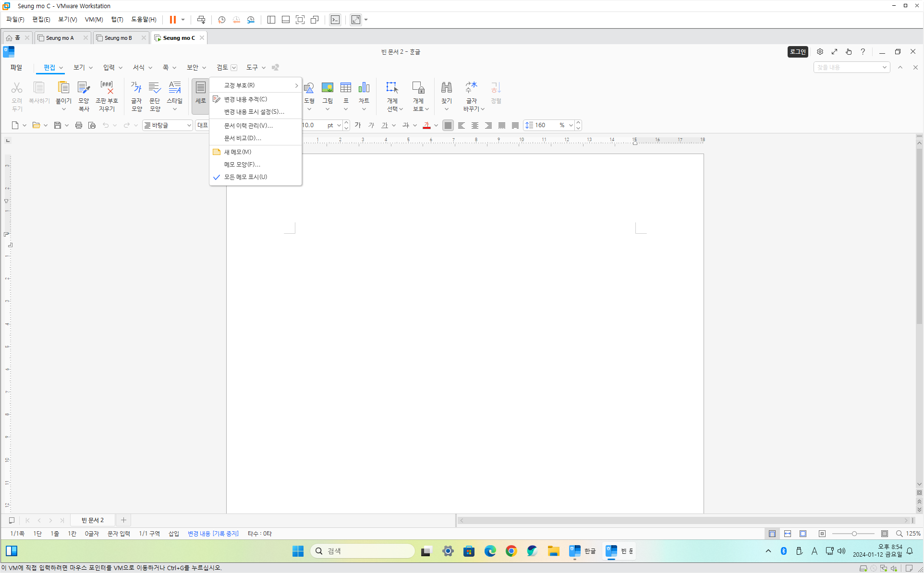Image resolution: width=924 pixels, height=573 pixels.
Task: Click the print icon in quick toolbar
Action: click(x=78, y=125)
